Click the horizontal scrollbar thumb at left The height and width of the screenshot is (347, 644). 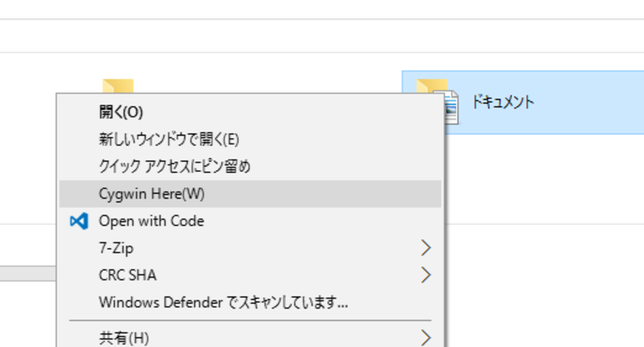pyautogui.click(x=28, y=273)
